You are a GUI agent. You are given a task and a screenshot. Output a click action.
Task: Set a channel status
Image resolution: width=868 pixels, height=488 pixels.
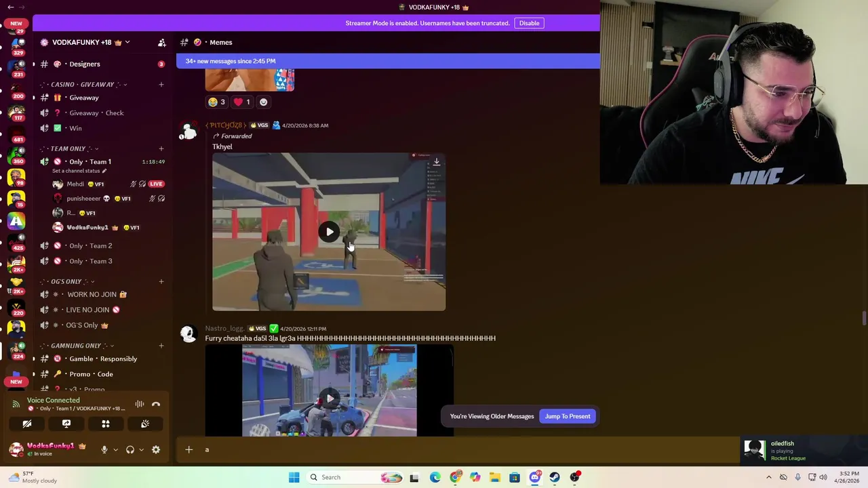coord(79,171)
